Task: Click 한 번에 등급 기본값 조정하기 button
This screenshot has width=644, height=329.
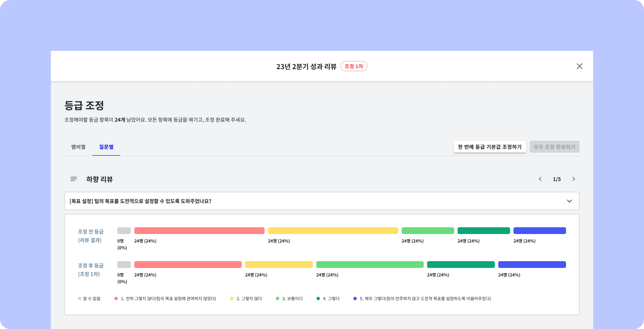Action: (490, 147)
